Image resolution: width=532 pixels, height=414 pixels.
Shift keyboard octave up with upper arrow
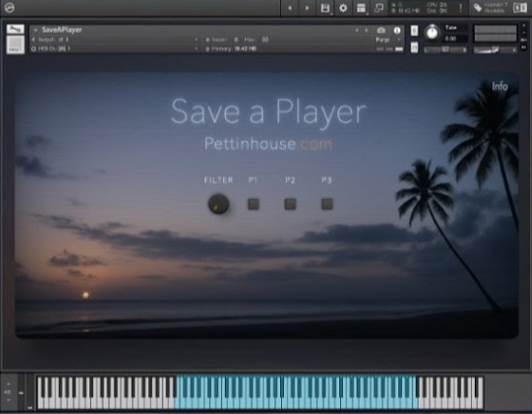9,384
